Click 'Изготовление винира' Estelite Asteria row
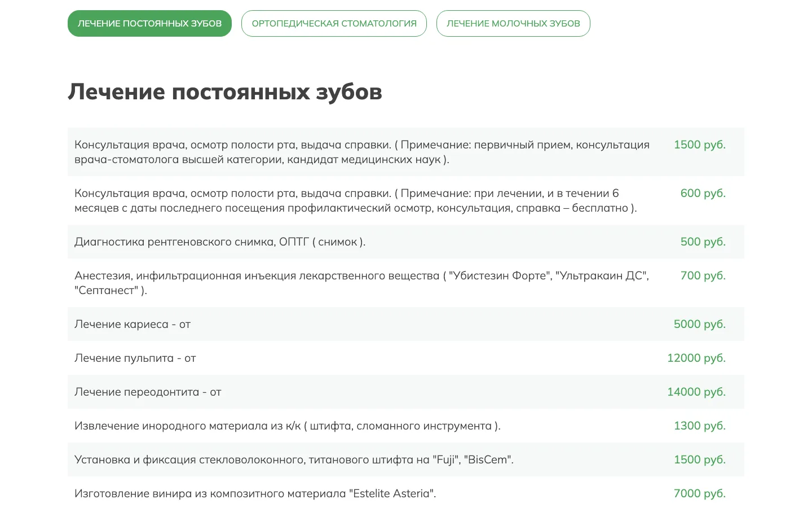 [406, 492]
